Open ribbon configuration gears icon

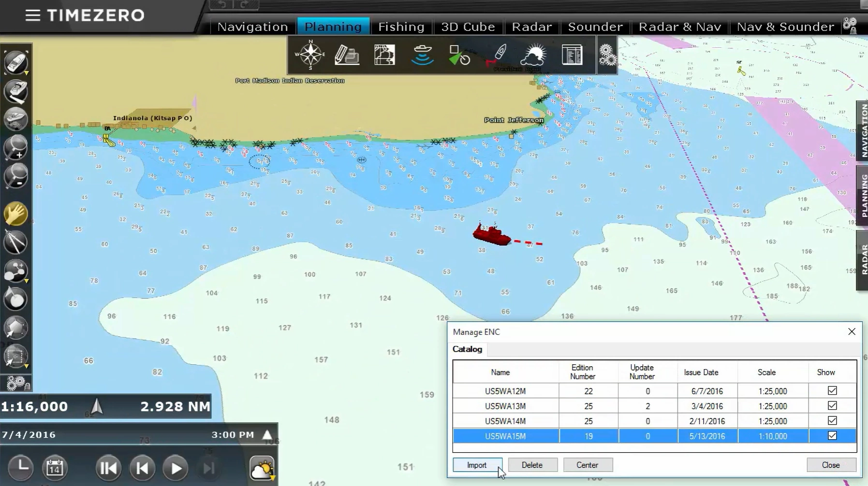(x=607, y=55)
